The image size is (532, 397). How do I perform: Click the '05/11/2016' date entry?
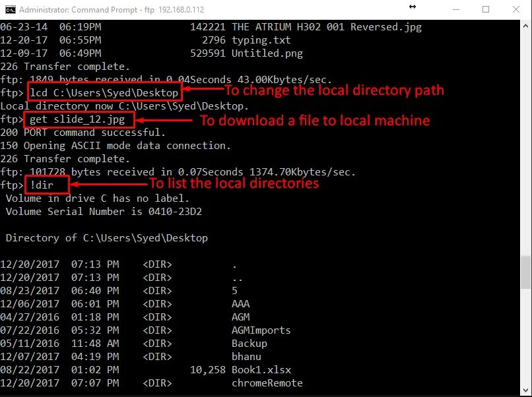[30, 344]
